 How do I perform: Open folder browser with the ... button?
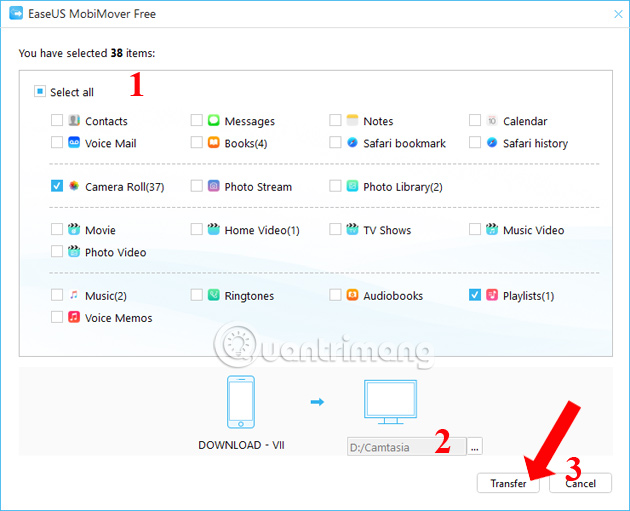pyautogui.click(x=475, y=447)
